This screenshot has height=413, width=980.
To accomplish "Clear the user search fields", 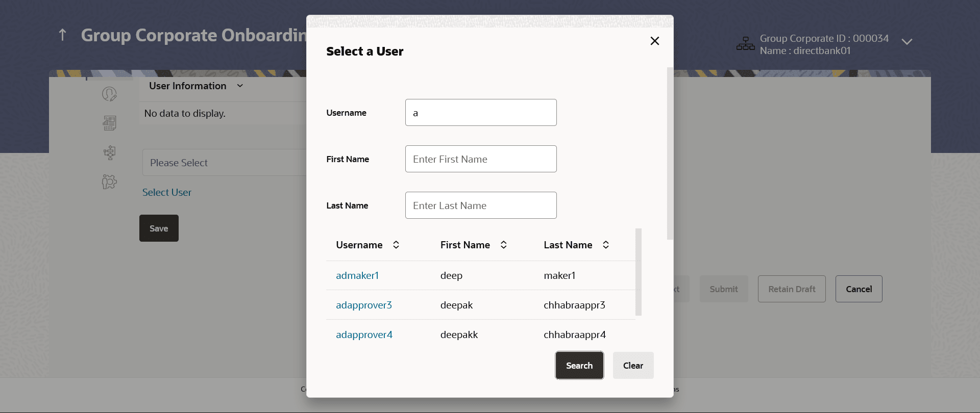I will click(633, 366).
